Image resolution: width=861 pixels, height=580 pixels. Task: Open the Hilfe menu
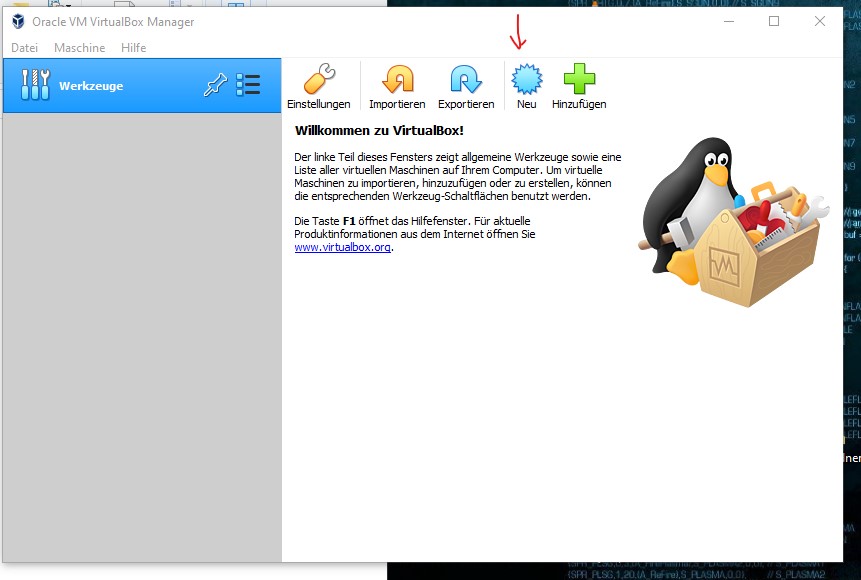click(133, 48)
